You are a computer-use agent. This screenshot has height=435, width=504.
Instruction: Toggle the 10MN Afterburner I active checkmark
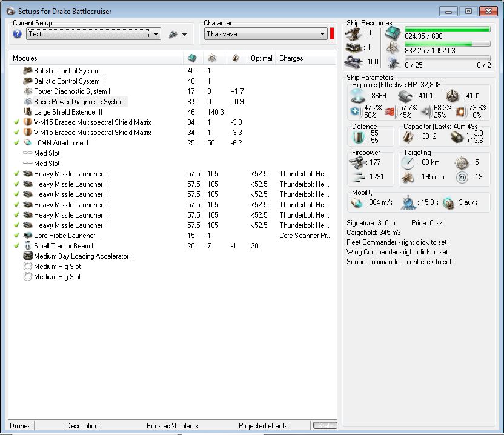(x=17, y=143)
